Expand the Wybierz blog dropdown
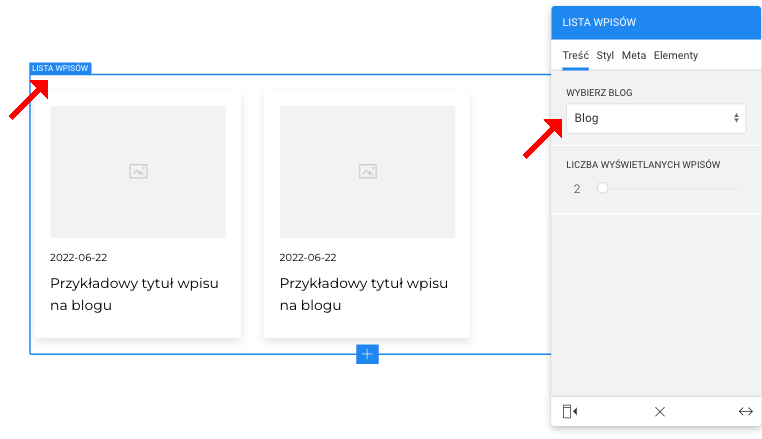This screenshot has width=762, height=439. pos(655,118)
